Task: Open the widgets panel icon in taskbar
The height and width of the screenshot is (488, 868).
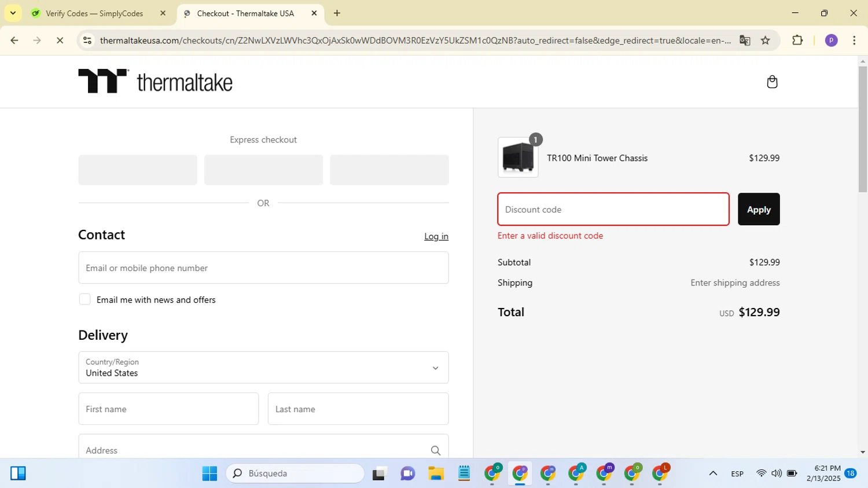Action: coord(18,474)
